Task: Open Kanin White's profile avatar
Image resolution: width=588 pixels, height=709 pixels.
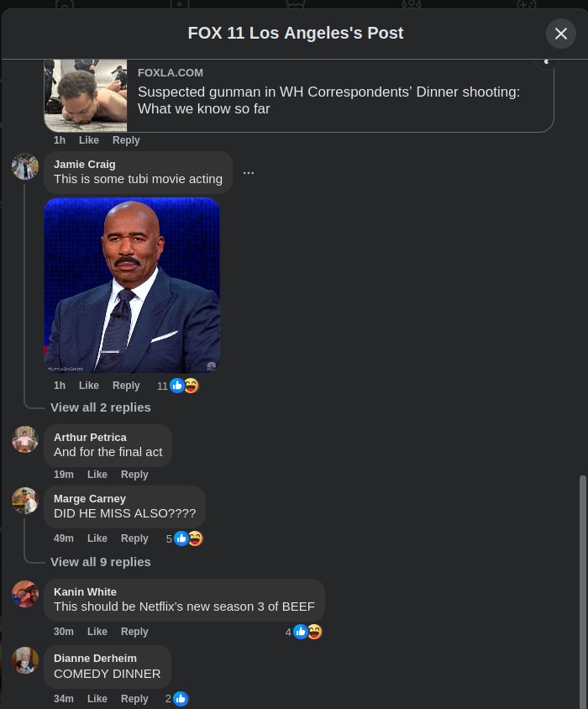Action: pyautogui.click(x=25, y=594)
